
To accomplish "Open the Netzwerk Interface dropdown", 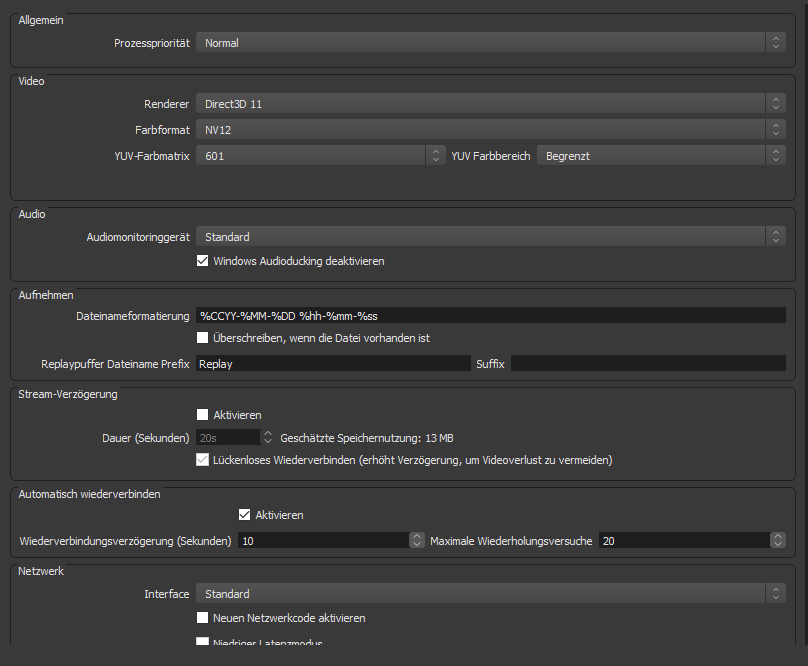I will tap(490, 594).
